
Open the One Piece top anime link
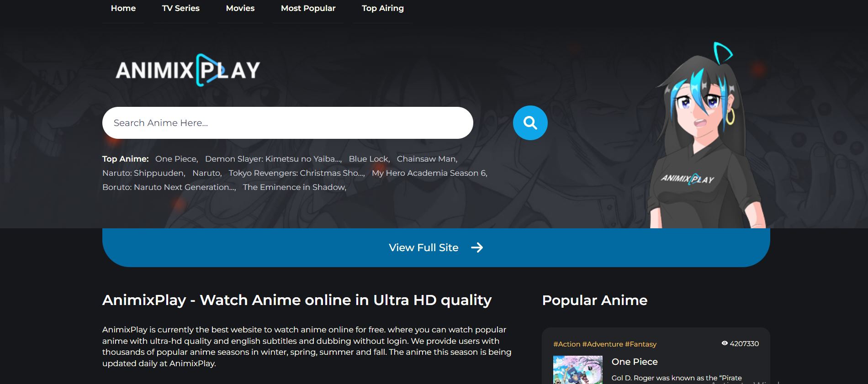176,159
